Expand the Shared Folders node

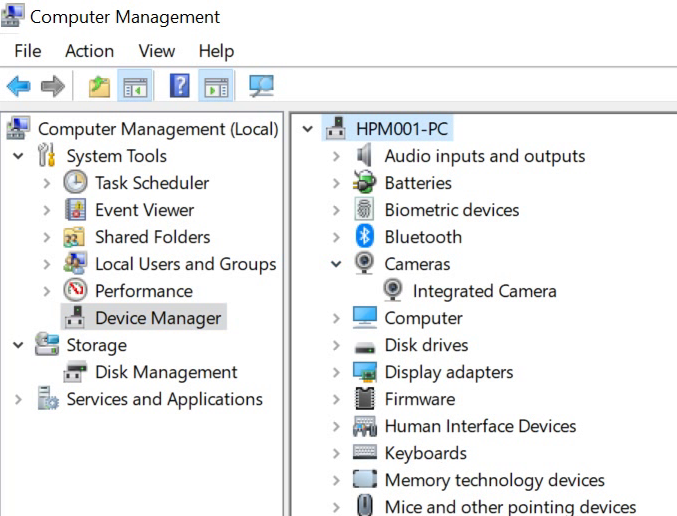(47, 237)
